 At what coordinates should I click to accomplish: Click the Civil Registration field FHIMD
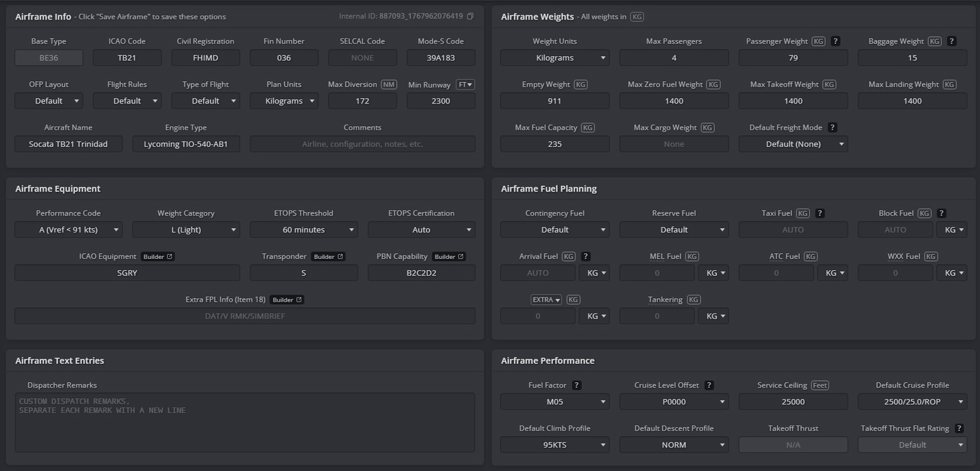coord(206,58)
